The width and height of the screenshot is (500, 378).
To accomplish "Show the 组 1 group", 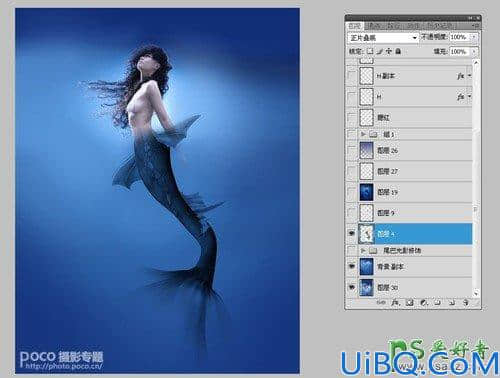I will click(351, 134).
